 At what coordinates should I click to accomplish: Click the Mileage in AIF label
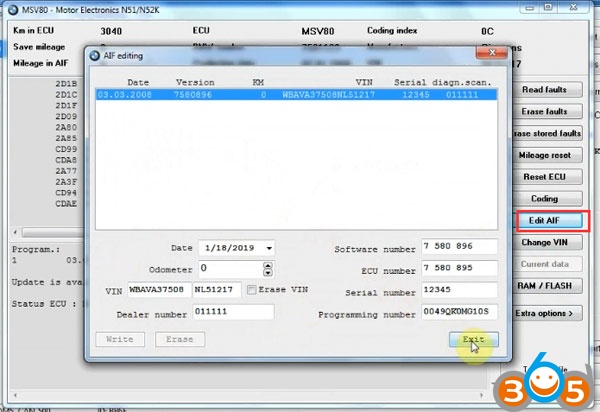click(41, 63)
